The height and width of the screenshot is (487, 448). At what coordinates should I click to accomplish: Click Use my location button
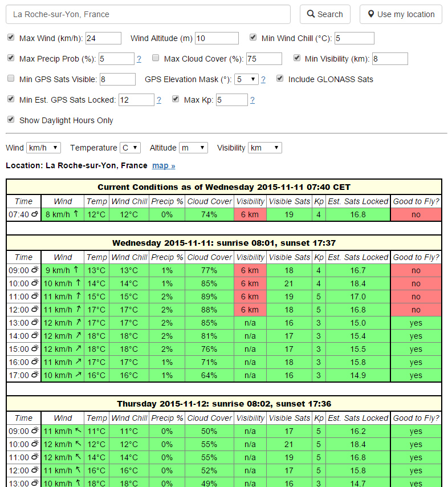click(x=401, y=14)
